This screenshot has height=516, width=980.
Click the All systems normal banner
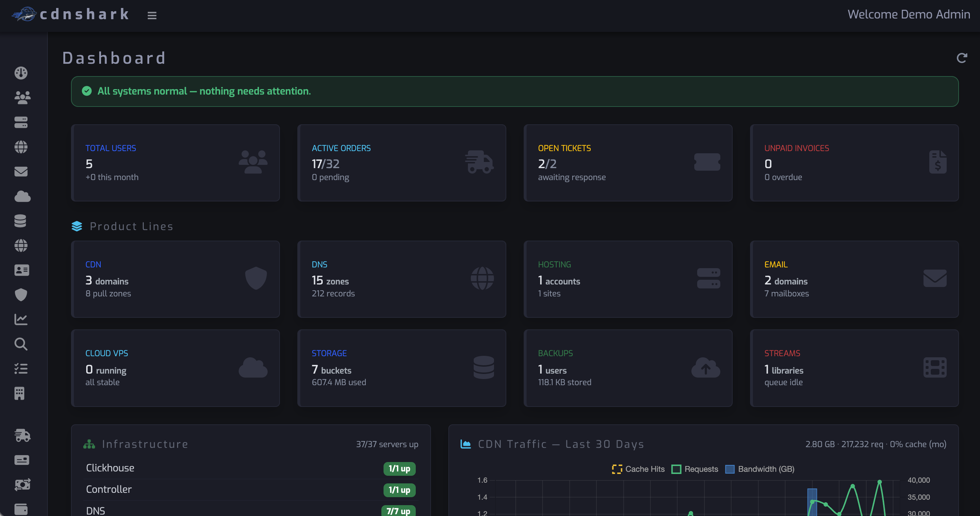pos(515,91)
